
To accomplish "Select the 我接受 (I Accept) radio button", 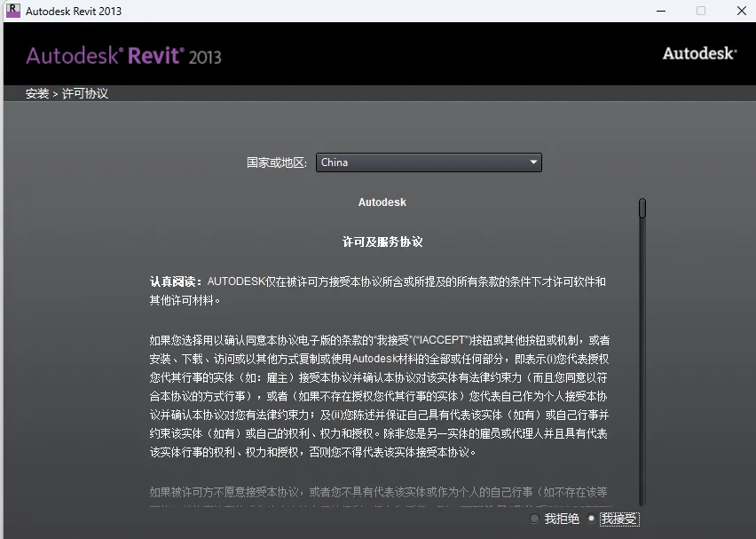I will coord(591,519).
